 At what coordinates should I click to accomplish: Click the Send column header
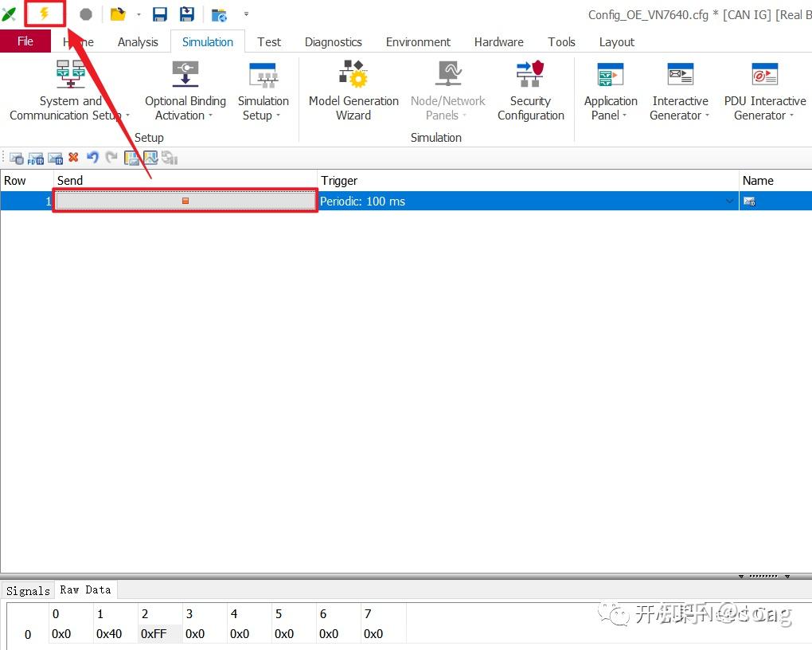[x=185, y=180]
